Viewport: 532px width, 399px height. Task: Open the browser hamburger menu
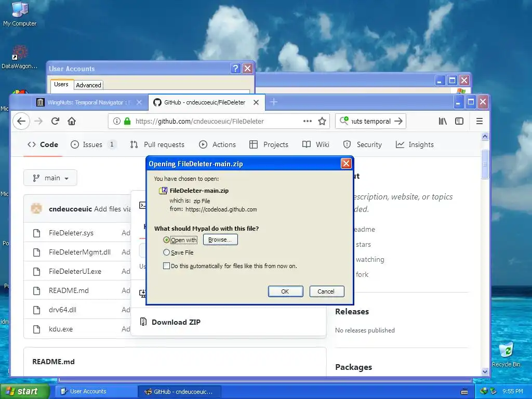pyautogui.click(x=480, y=121)
